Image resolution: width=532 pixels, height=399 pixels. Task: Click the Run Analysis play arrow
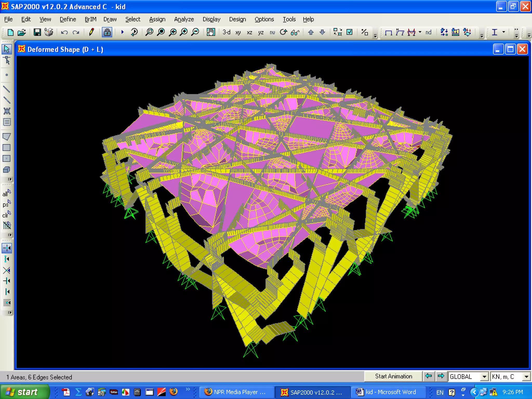[122, 32]
